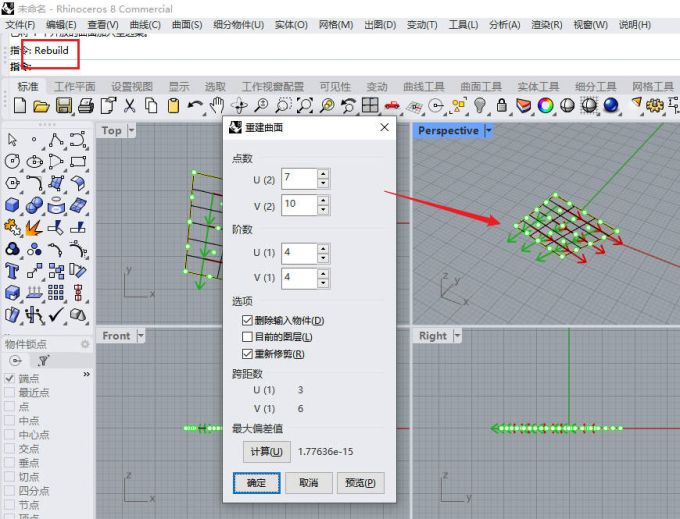Click the U point count input field
This screenshot has width=680, height=519.
point(299,179)
